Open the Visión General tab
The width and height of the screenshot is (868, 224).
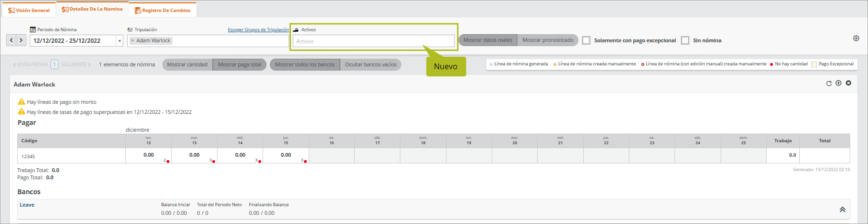tap(29, 10)
